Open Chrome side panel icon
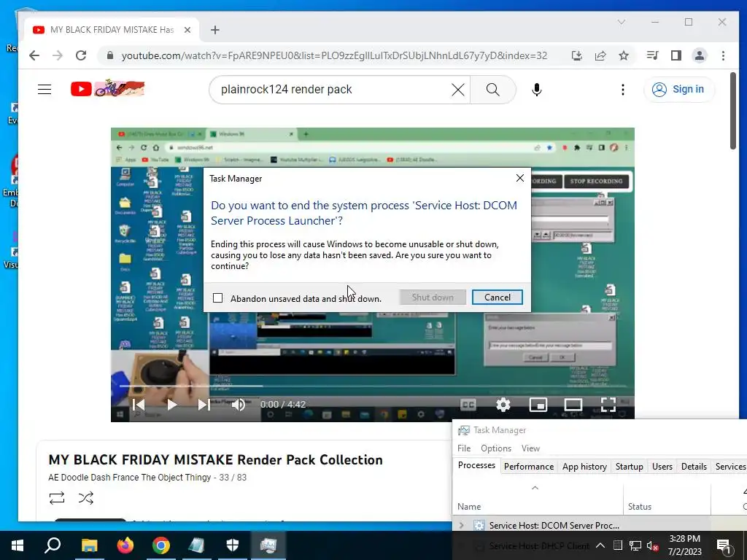 (676, 55)
